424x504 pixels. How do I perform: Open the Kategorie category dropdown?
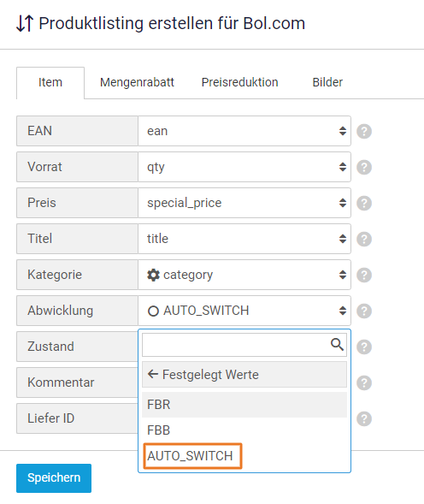(244, 276)
